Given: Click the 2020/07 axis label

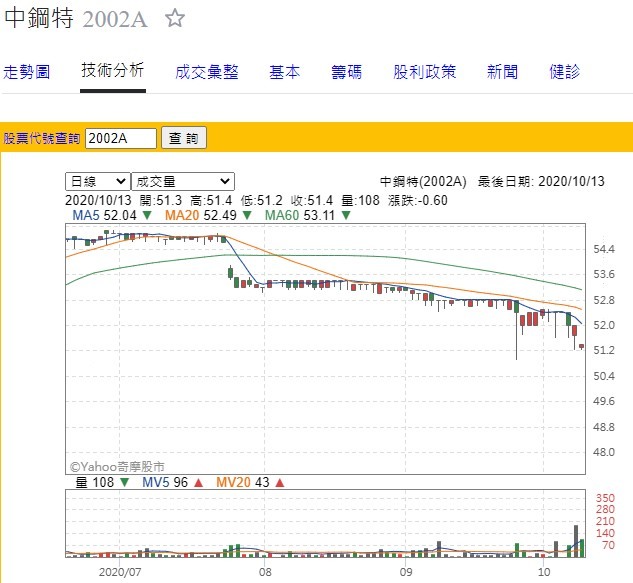Looking at the screenshot, I should pos(120,572).
